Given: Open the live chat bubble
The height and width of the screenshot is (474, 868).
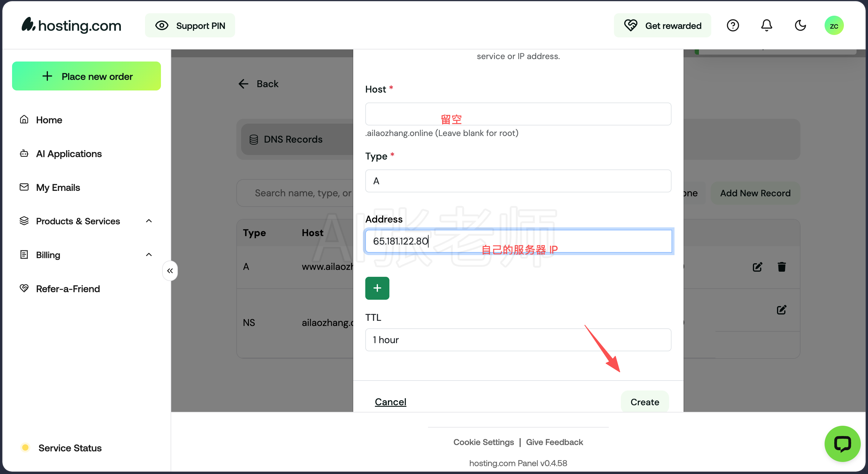Looking at the screenshot, I should click(x=842, y=444).
